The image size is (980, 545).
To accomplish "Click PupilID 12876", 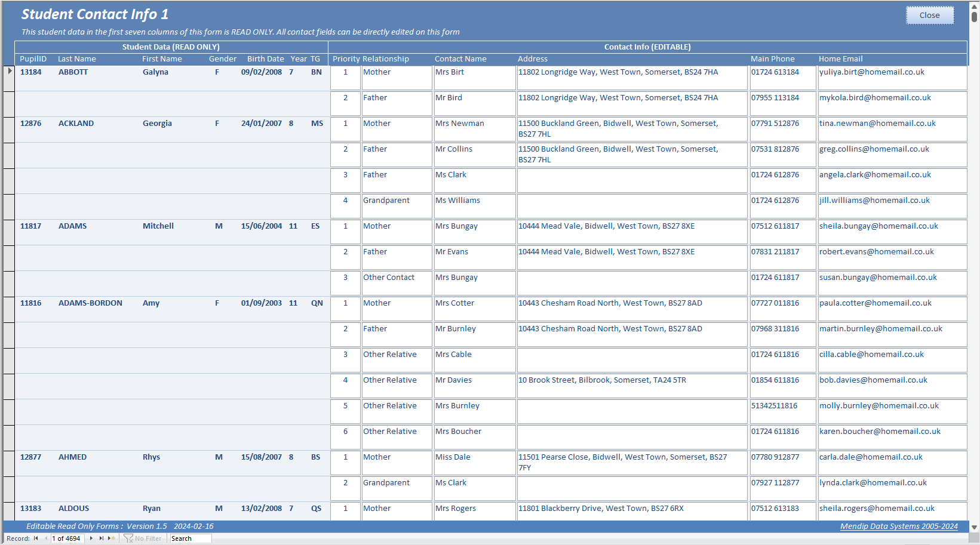I will pyautogui.click(x=31, y=124).
